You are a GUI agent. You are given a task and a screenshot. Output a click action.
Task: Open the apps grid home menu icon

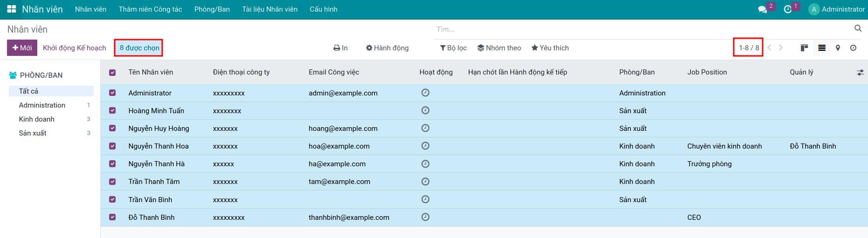pos(12,9)
